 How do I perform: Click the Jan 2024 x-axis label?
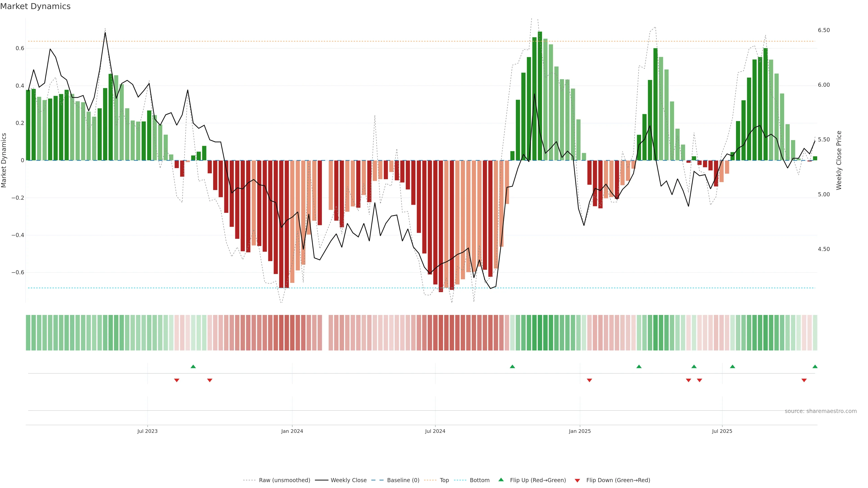coord(292,431)
